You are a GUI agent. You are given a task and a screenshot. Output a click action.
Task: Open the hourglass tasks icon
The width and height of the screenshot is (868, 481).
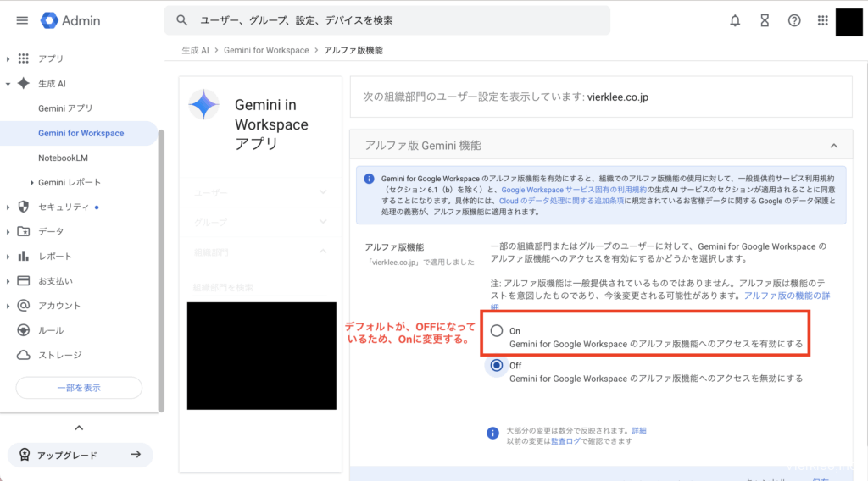coord(765,20)
